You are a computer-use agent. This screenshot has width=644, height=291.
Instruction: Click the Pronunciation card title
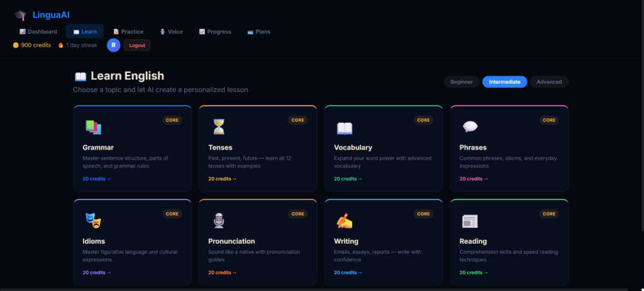(231, 241)
